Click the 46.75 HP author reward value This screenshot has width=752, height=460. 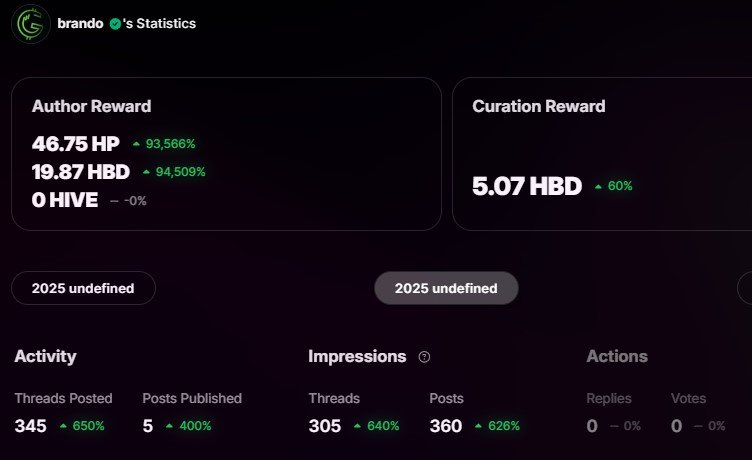pos(76,144)
